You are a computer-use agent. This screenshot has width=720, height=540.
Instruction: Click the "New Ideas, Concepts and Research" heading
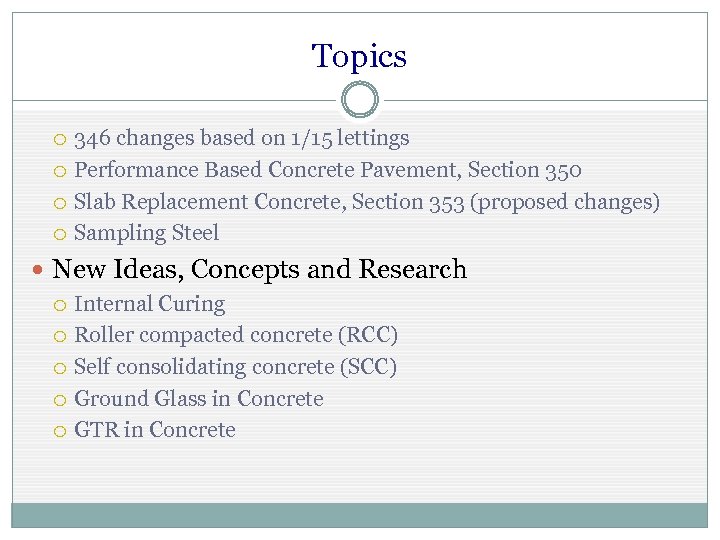point(259,269)
